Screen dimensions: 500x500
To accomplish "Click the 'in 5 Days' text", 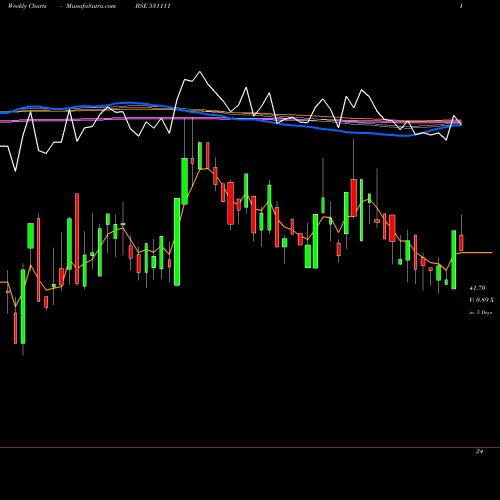I will (x=480, y=312).
